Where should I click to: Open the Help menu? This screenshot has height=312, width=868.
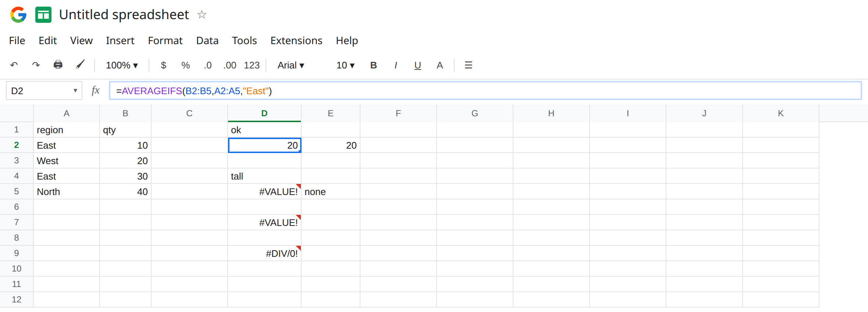347,40
